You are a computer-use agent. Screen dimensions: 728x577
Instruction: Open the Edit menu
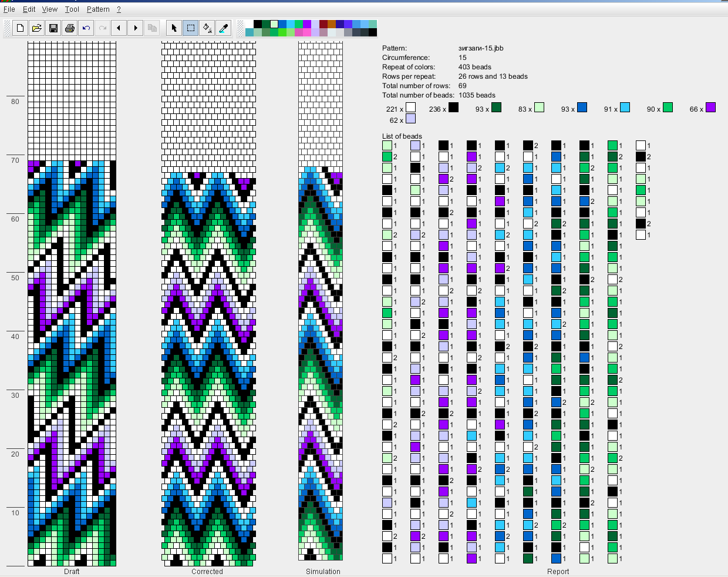[x=29, y=9]
